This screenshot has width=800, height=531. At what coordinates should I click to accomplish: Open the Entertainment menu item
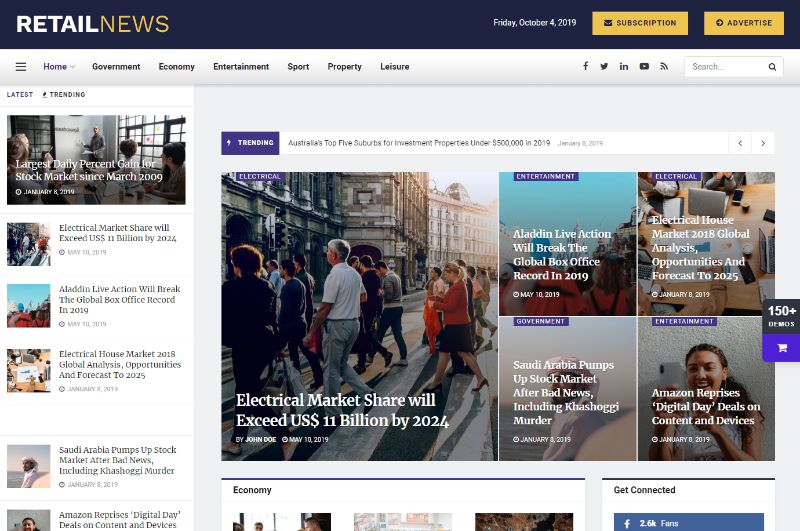(241, 67)
